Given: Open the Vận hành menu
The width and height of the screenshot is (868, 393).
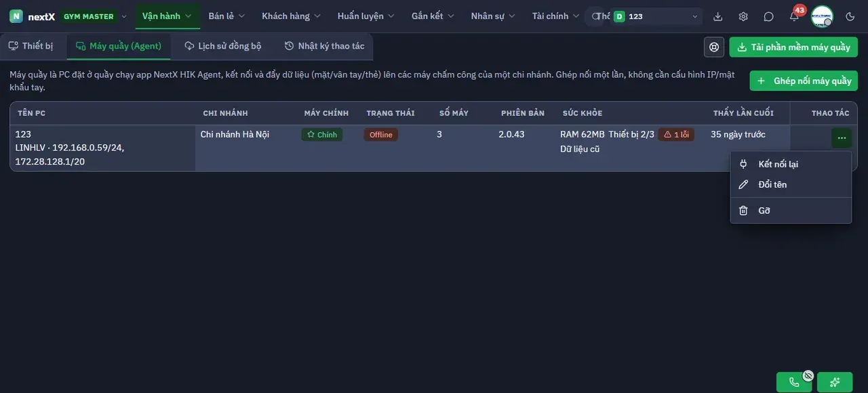Looking at the screenshot, I should [167, 16].
